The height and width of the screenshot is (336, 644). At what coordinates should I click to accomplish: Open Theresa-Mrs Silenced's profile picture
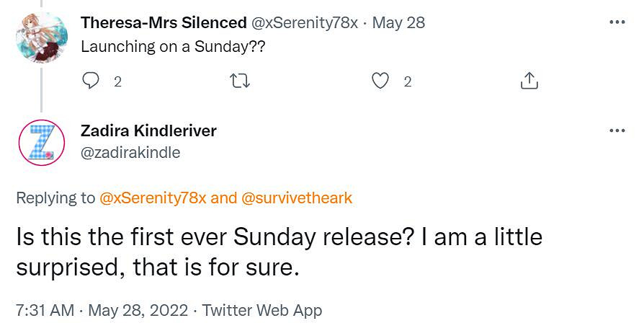(x=41, y=37)
